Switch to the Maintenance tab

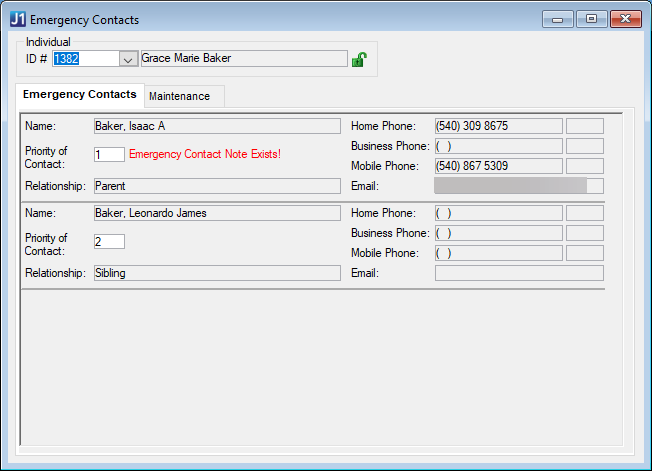tap(179, 96)
